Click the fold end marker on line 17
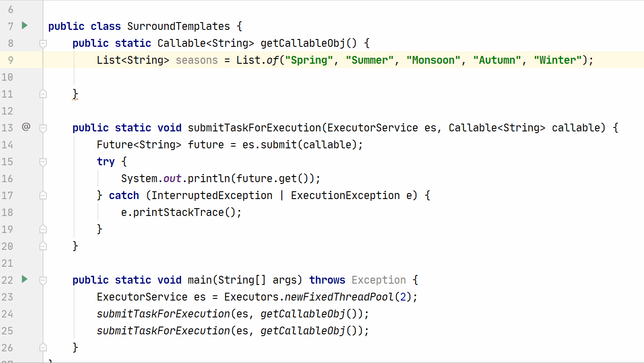644x363 pixels. [x=42, y=195]
